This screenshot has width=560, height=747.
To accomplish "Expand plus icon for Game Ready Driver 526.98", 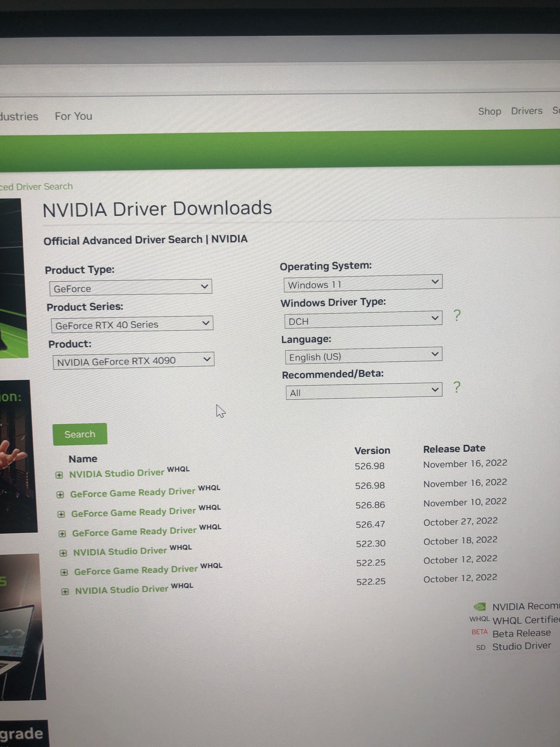I will [x=60, y=495].
